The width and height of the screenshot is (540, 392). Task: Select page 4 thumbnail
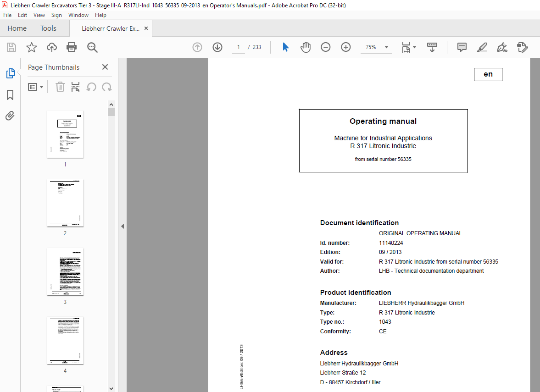65,341
